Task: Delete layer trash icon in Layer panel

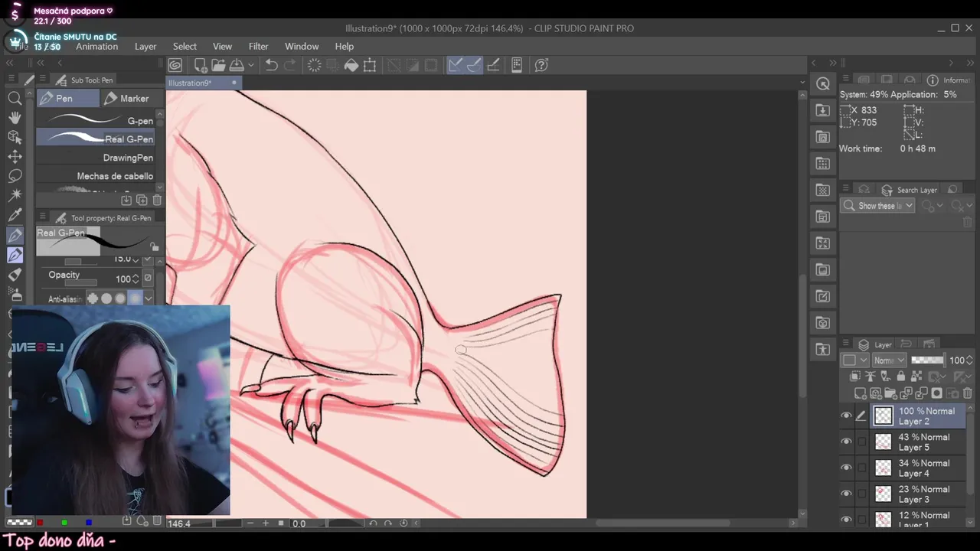Action: click(966, 393)
